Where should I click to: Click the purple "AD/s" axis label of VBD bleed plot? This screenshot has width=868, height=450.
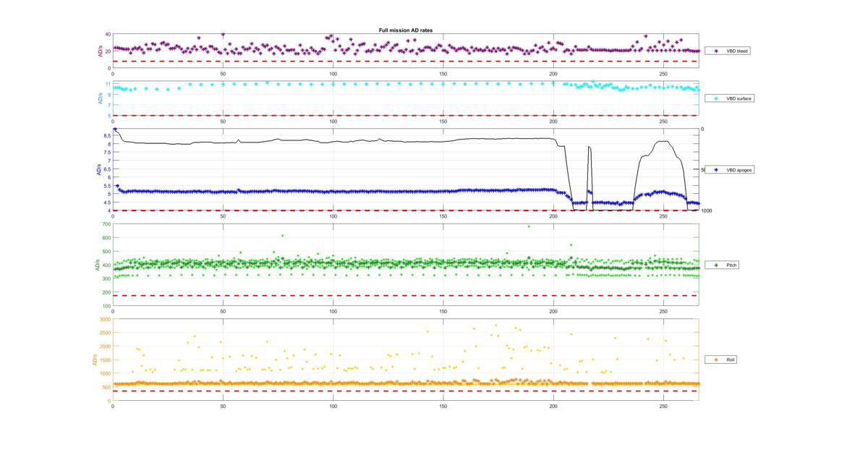(x=100, y=51)
